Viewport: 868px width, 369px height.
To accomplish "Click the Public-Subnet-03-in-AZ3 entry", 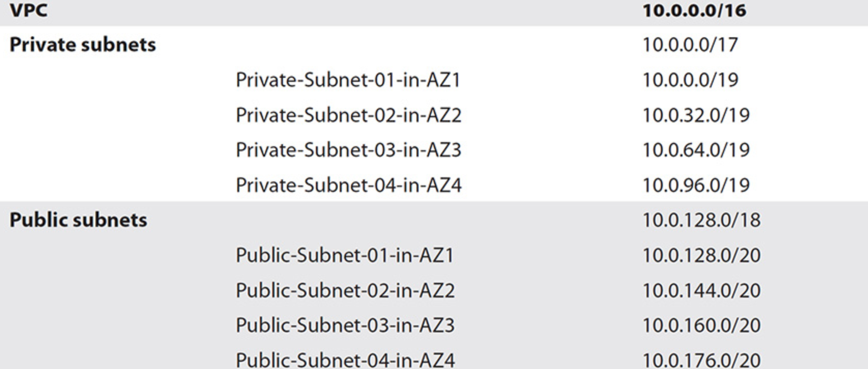I will pyautogui.click(x=345, y=325).
